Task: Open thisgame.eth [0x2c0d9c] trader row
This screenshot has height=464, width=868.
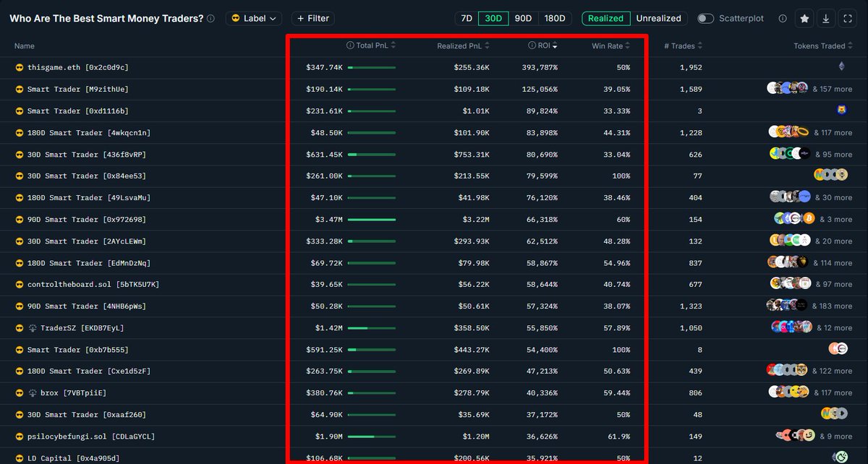Action: [434, 67]
